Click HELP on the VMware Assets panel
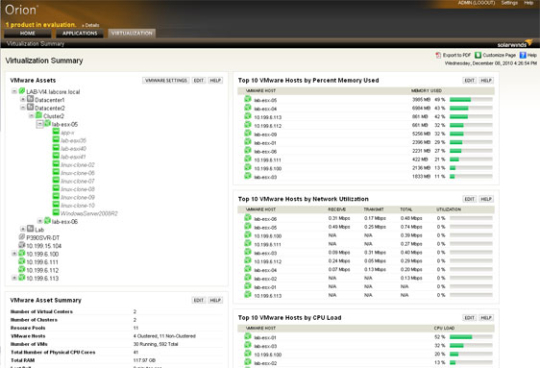The width and height of the screenshot is (540, 368). [215, 81]
